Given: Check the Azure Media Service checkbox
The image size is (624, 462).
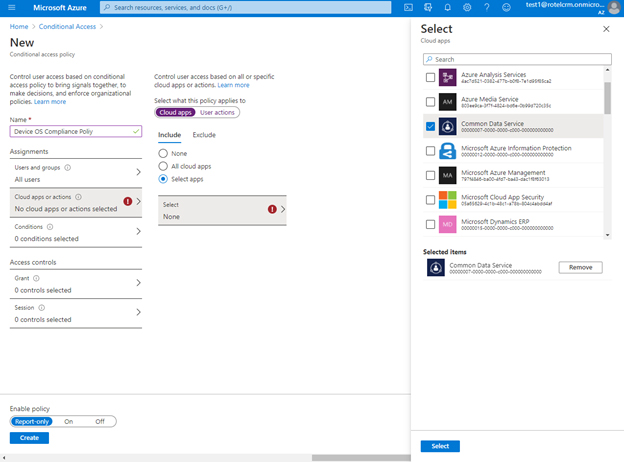Looking at the screenshot, I should click(x=430, y=102).
